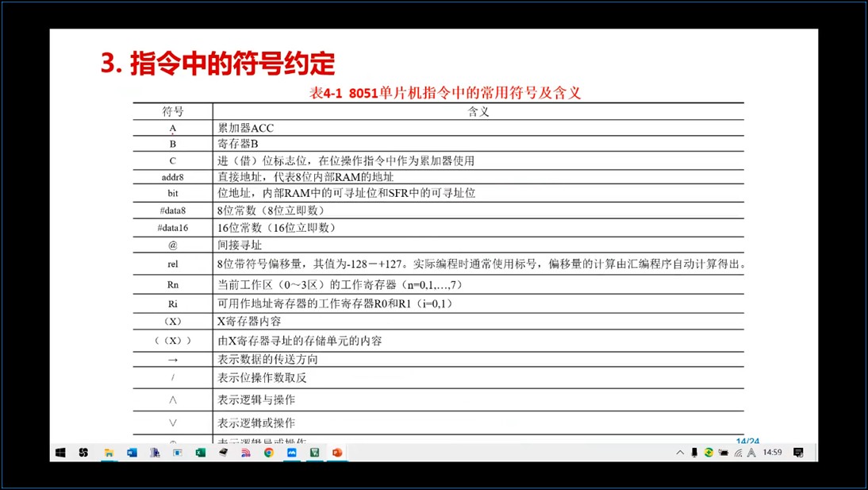Open Google Chrome from the taskbar

tap(268, 453)
